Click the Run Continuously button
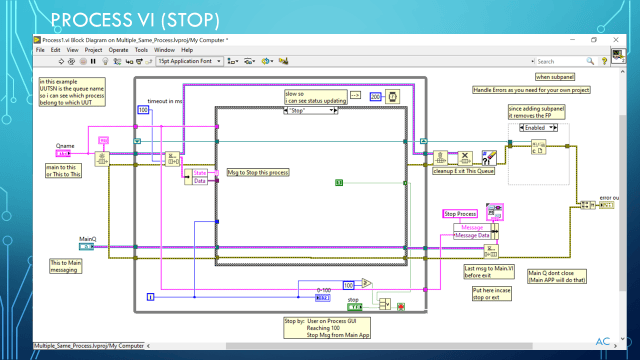Image resolution: width=640 pixels, height=360 pixels. click(71, 61)
